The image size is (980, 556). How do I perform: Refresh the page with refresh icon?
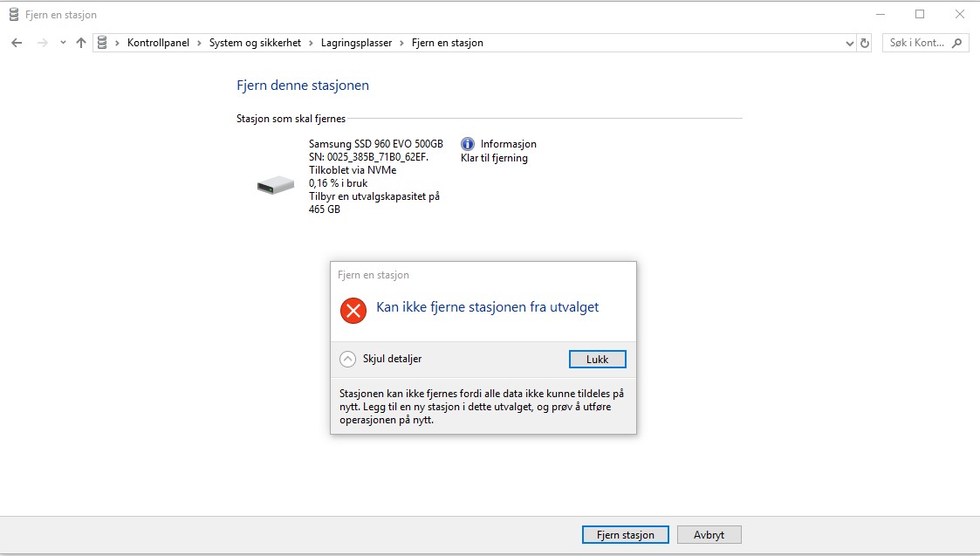[865, 43]
